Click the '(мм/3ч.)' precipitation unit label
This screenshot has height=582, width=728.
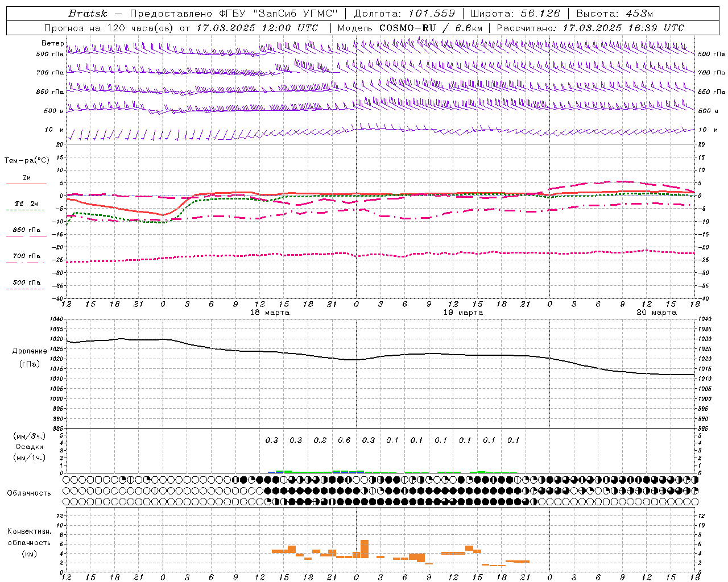[x=30, y=436]
